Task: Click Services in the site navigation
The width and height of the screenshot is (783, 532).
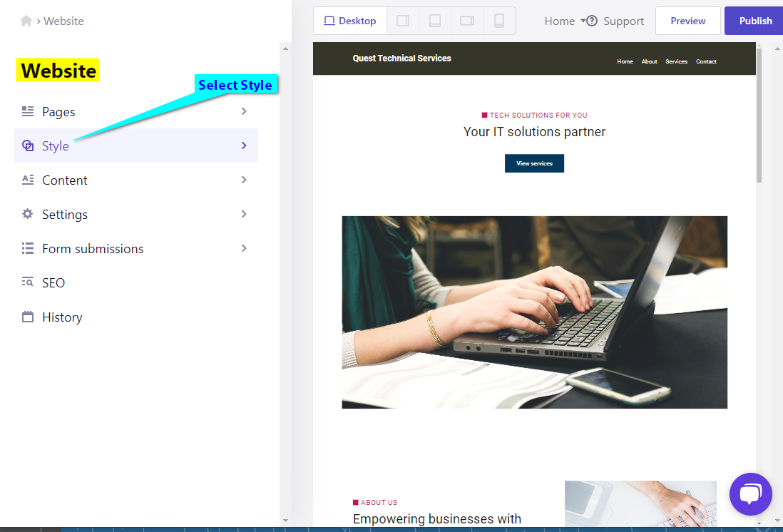Action: pos(676,61)
